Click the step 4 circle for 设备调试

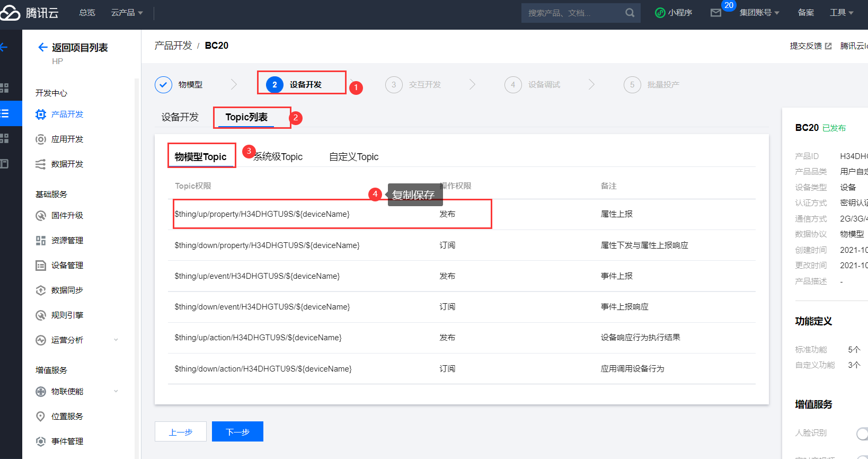click(x=513, y=85)
